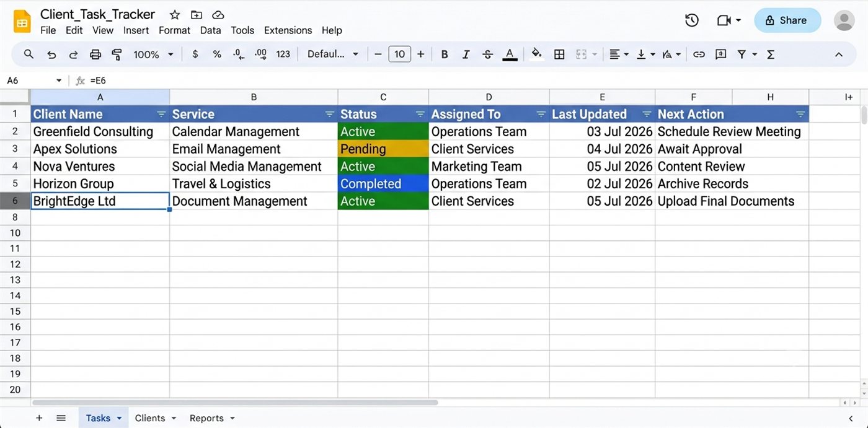868x428 pixels.
Task: Collapse the toolbar with up chevron
Action: (x=838, y=55)
